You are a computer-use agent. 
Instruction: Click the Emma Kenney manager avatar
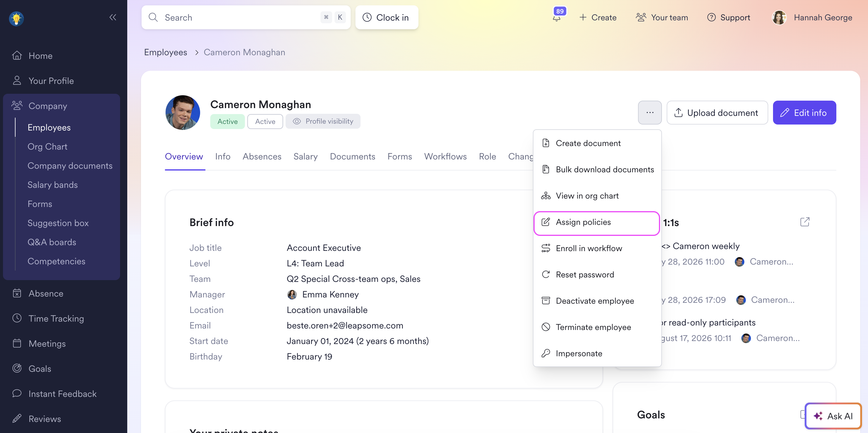click(292, 294)
